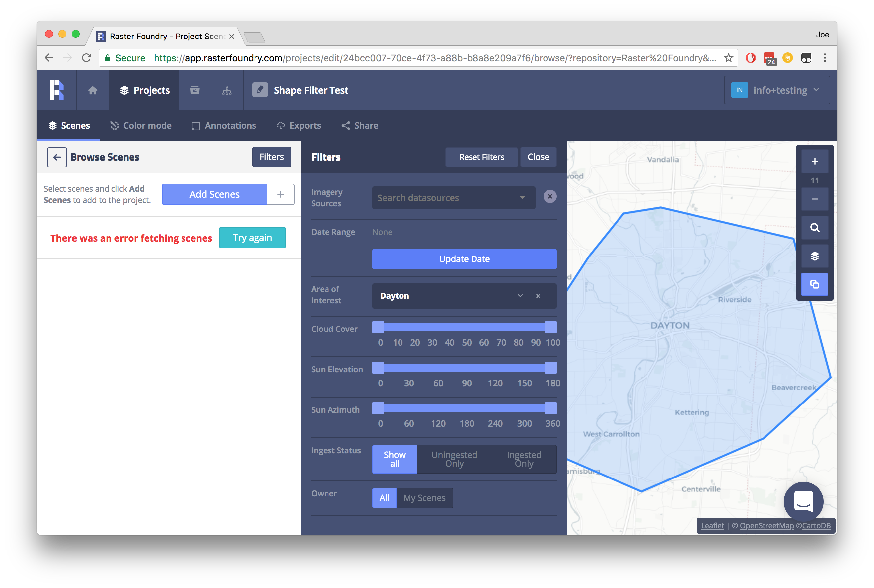Click browser back arrow
The height and width of the screenshot is (588, 874).
tap(49, 58)
